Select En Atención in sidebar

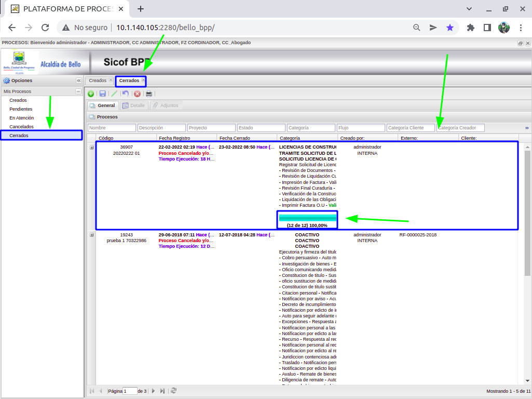click(22, 118)
